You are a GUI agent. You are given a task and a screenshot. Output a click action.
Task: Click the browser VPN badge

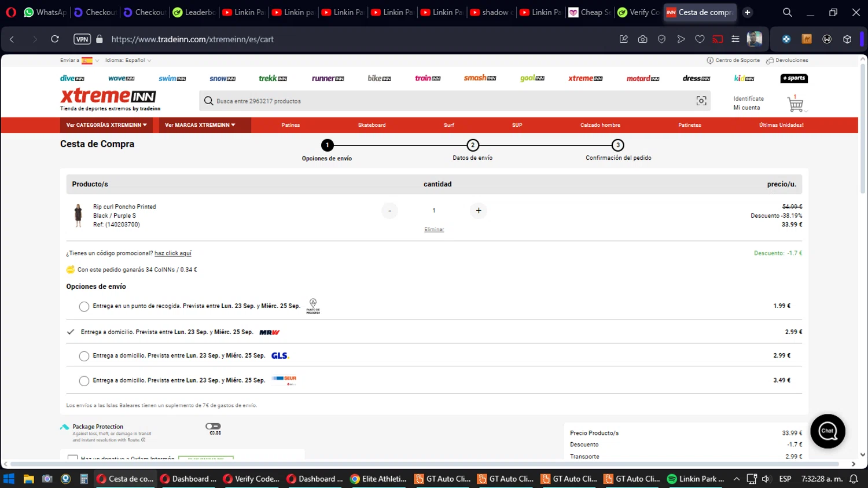pyautogui.click(x=82, y=39)
